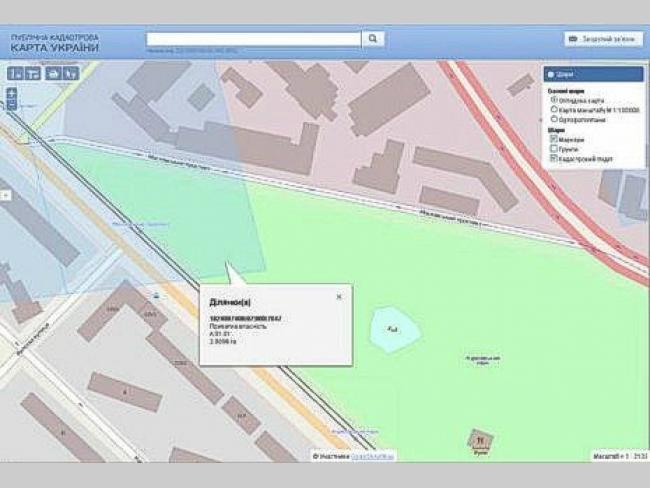
Task: Expand the left side panel handle
Action: point(4,195)
